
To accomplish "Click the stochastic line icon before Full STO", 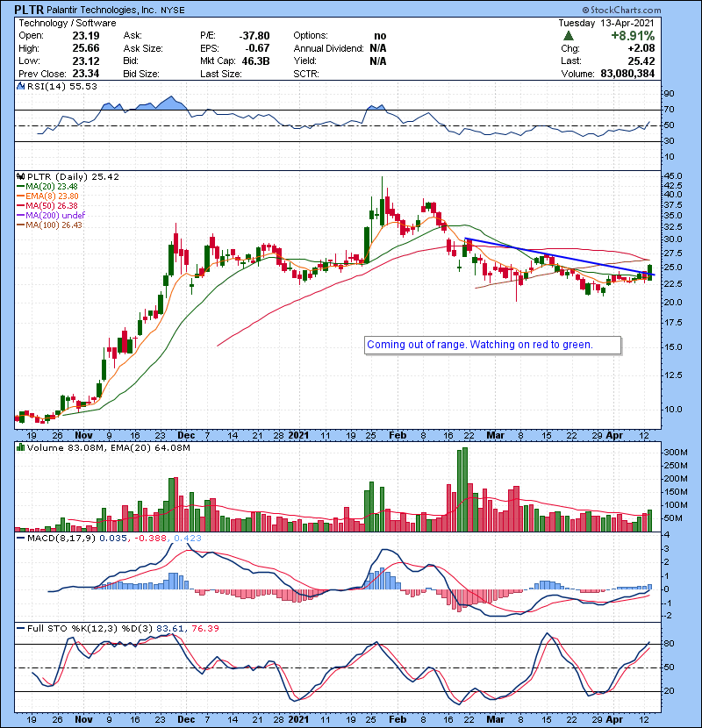I will [x=20, y=629].
